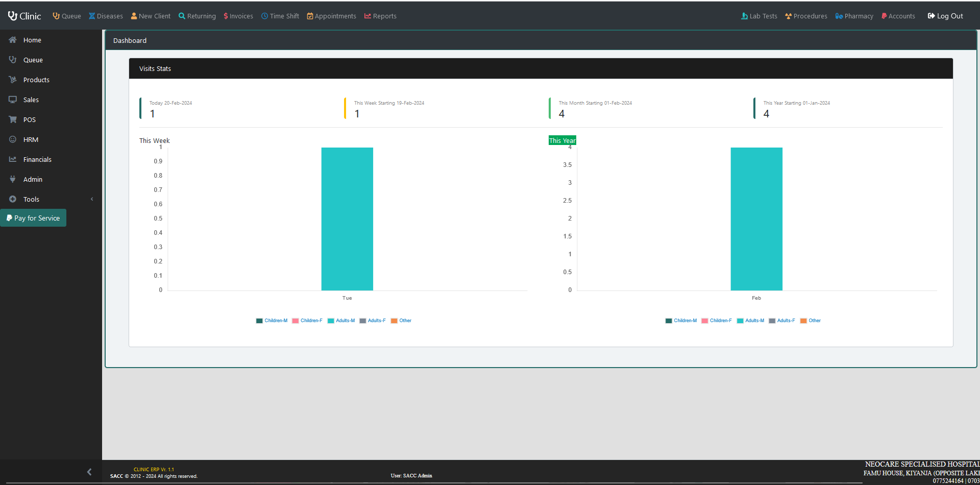Click the Log Out link

coord(945,16)
